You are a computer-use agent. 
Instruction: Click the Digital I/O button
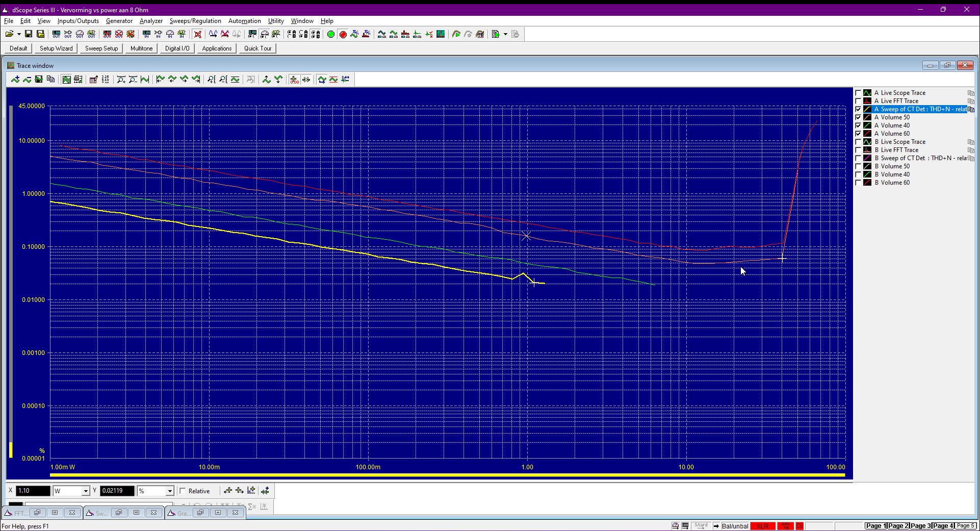click(177, 48)
